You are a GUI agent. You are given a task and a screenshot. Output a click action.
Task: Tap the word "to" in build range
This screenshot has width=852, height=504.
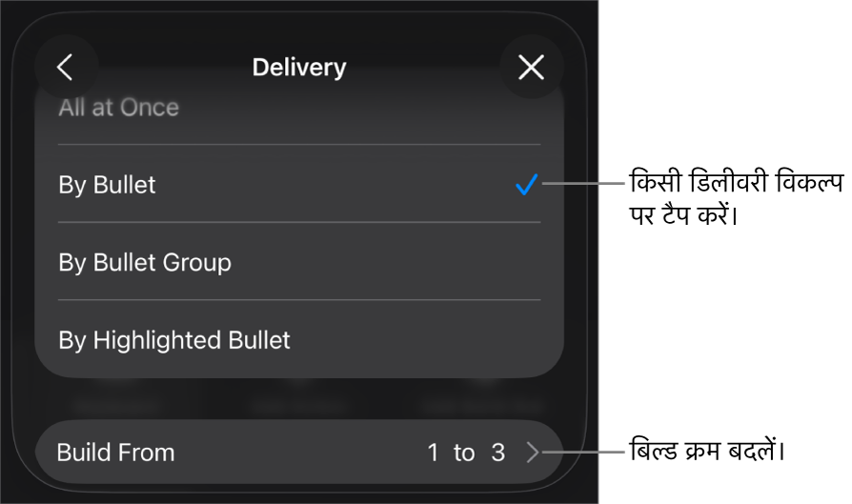click(464, 453)
